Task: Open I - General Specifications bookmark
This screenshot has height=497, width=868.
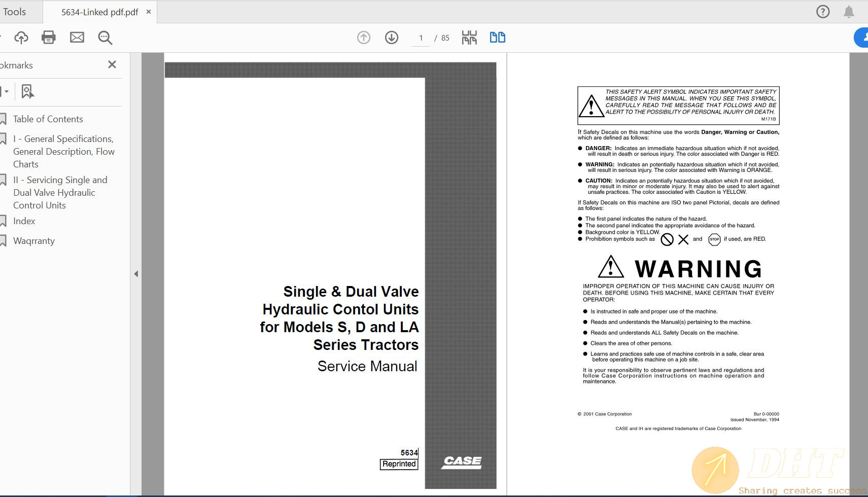Action: (64, 151)
